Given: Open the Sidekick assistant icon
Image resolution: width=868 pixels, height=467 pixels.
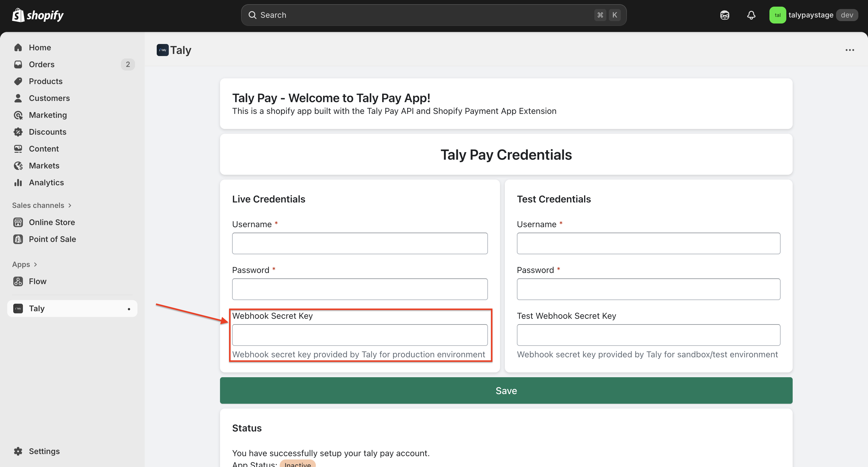Looking at the screenshot, I should (725, 15).
